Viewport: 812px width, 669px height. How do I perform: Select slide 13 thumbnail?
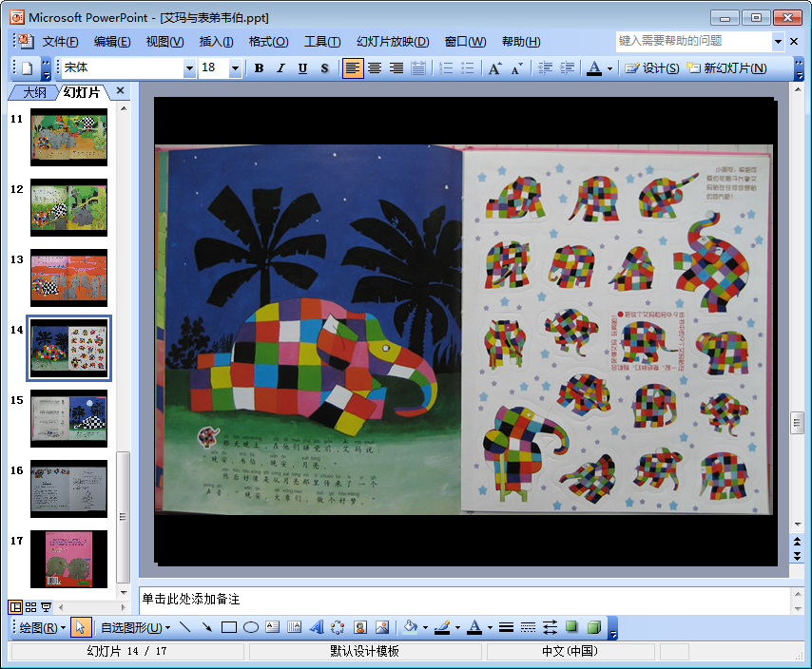pyautogui.click(x=68, y=277)
